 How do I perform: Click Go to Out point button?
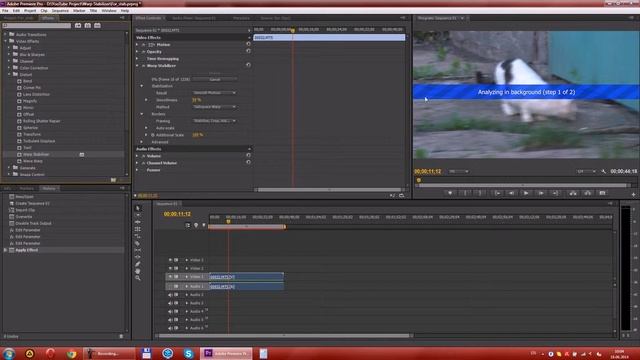(556, 193)
